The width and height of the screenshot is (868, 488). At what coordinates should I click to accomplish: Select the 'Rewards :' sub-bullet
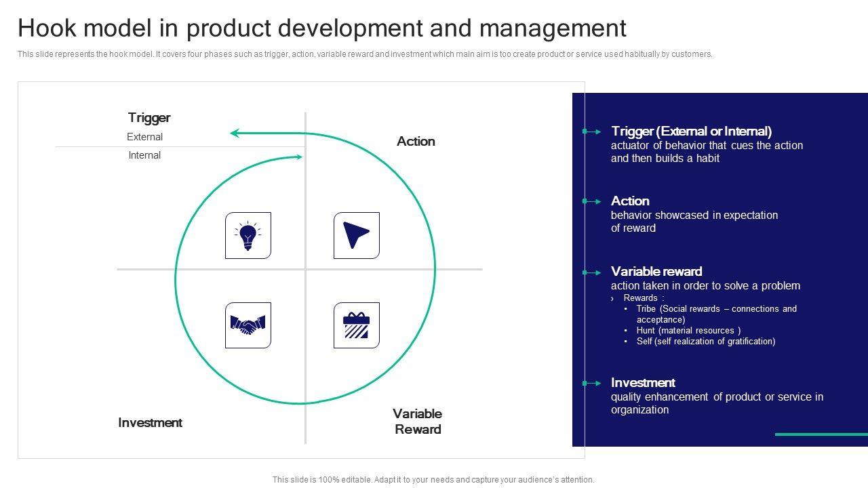pos(644,298)
